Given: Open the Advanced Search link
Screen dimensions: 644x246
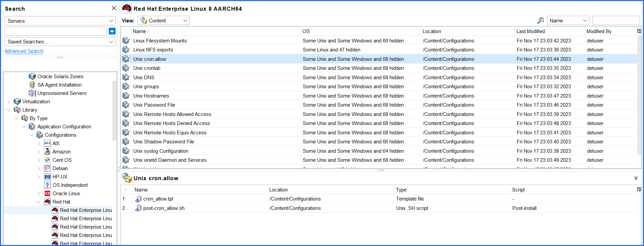Looking at the screenshot, I should (24, 51).
